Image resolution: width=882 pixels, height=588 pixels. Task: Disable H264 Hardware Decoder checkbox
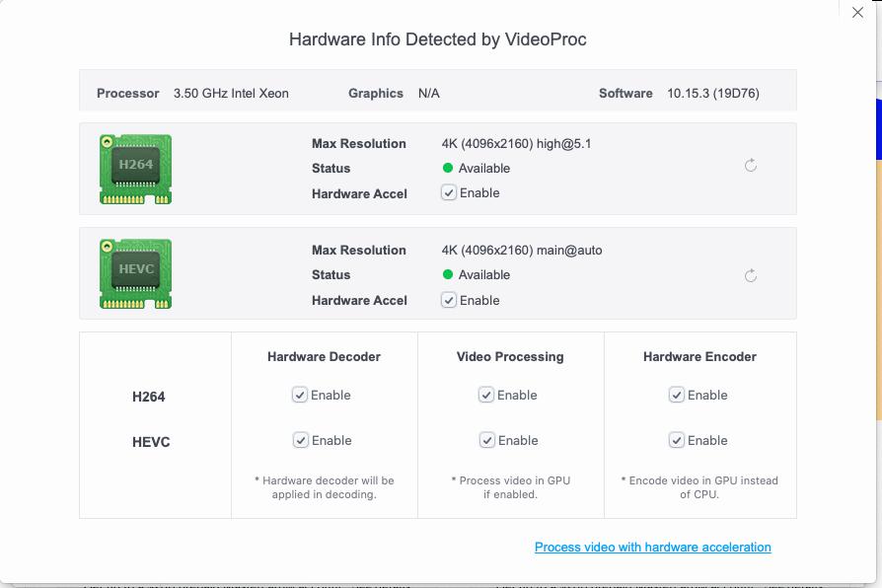300,396
